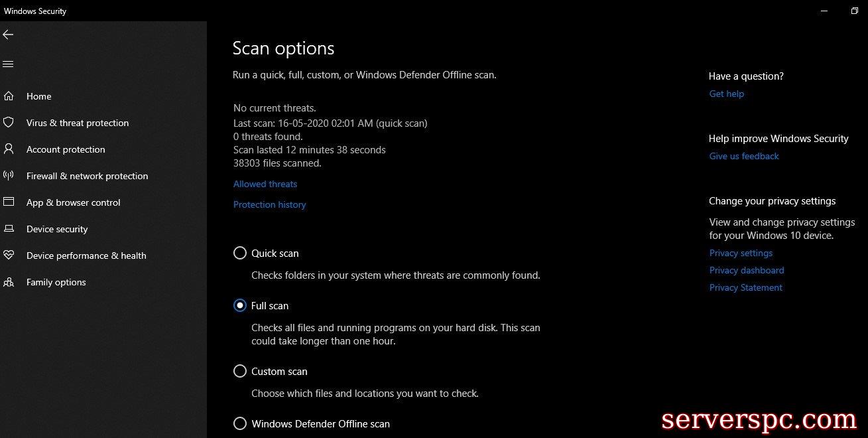Click the back arrow icon
The width and height of the screenshot is (868, 438).
(8, 35)
